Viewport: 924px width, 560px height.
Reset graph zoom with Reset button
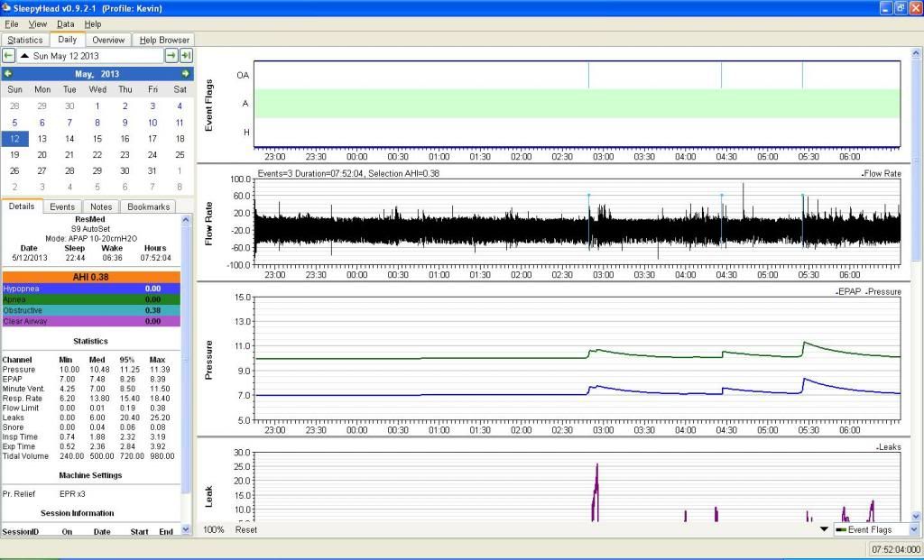(246, 529)
